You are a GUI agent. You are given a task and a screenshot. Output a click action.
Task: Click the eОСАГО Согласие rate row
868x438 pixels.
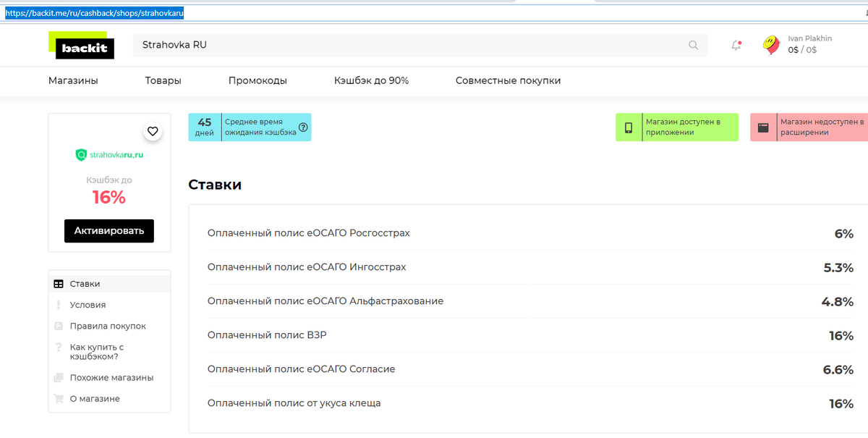[x=530, y=369]
